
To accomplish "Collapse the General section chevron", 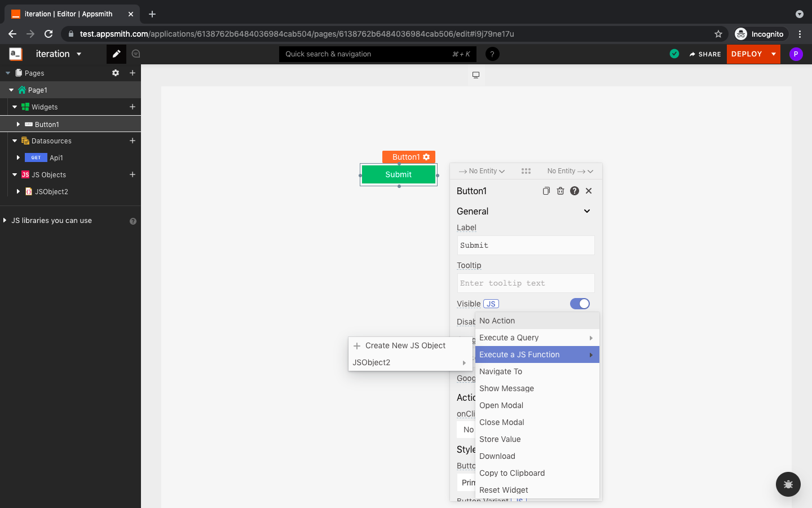I will [x=587, y=211].
